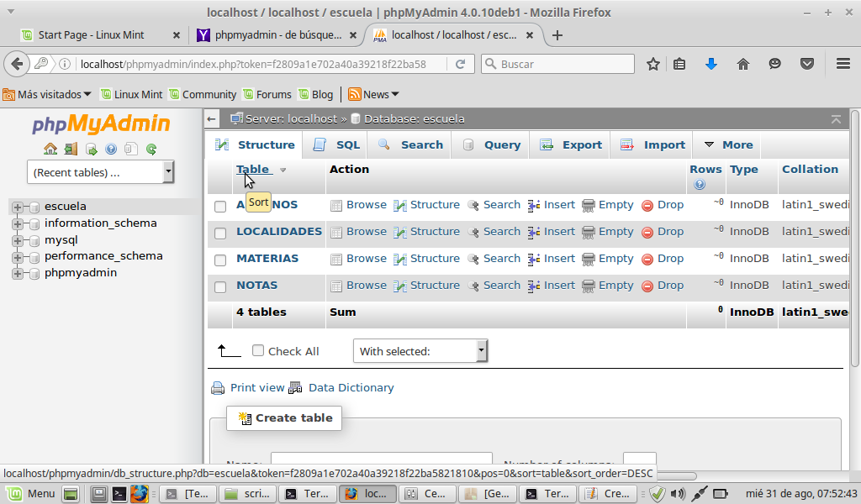Click Firefox bookmark star icon
Screen dimensions: 861x504
(653, 64)
